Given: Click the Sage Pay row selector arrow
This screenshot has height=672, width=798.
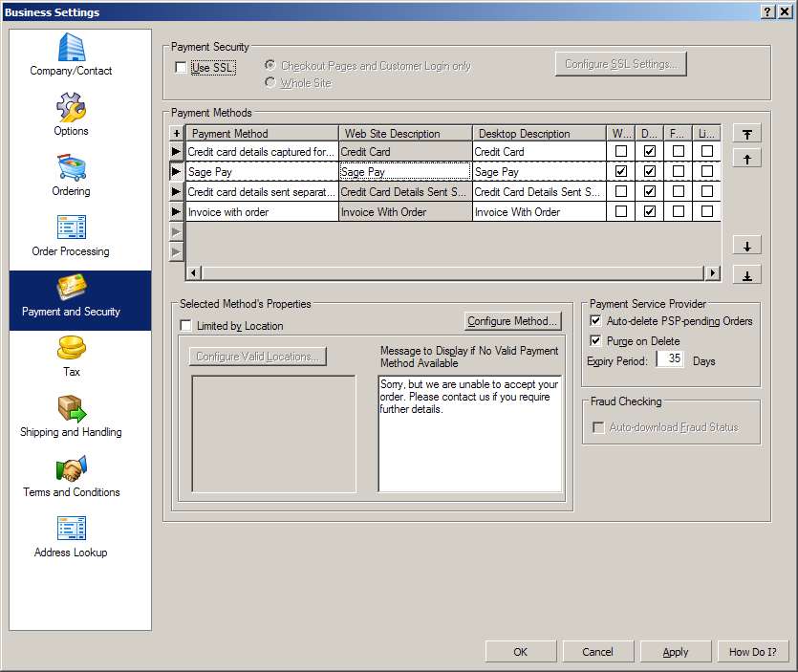Looking at the screenshot, I should click(176, 172).
